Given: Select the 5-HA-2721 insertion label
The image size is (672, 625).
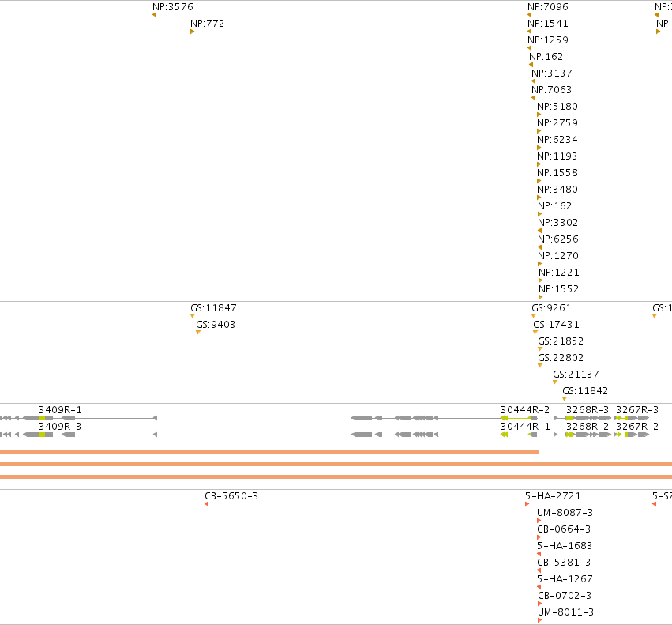Looking at the screenshot, I should (x=554, y=496).
